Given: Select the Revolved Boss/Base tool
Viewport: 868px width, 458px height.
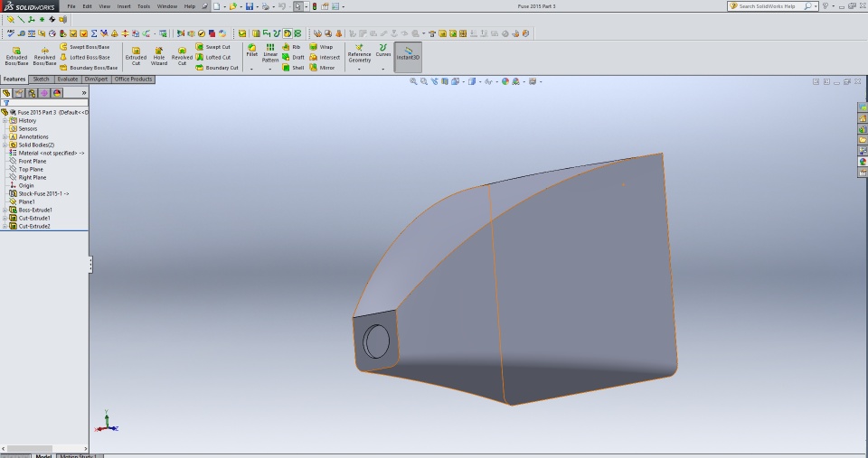Looking at the screenshot, I should click(44, 56).
